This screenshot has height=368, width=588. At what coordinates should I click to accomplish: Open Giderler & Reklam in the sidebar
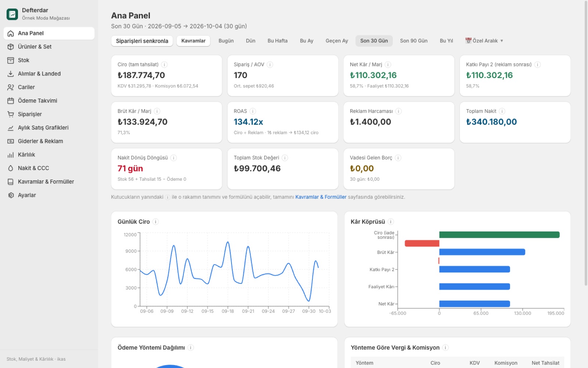pos(49,141)
